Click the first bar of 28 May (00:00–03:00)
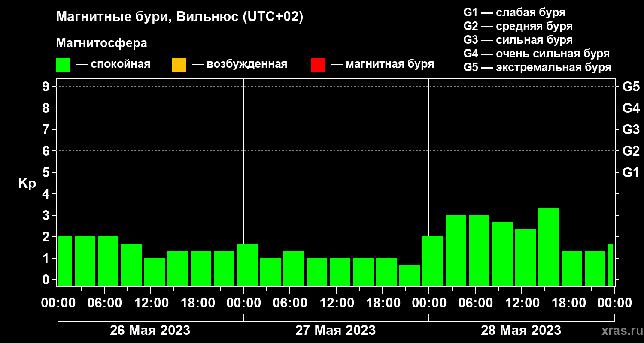The image size is (644, 343). click(x=433, y=261)
